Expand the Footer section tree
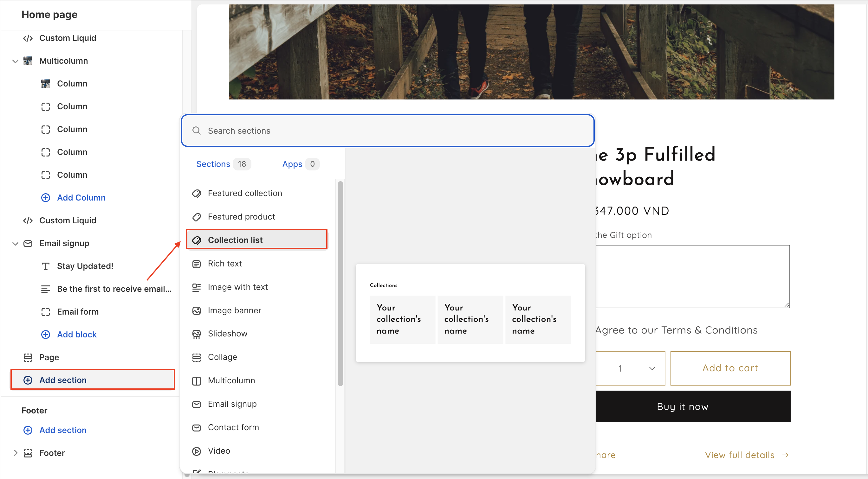The image size is (868, 479). (x=15, y=453)
